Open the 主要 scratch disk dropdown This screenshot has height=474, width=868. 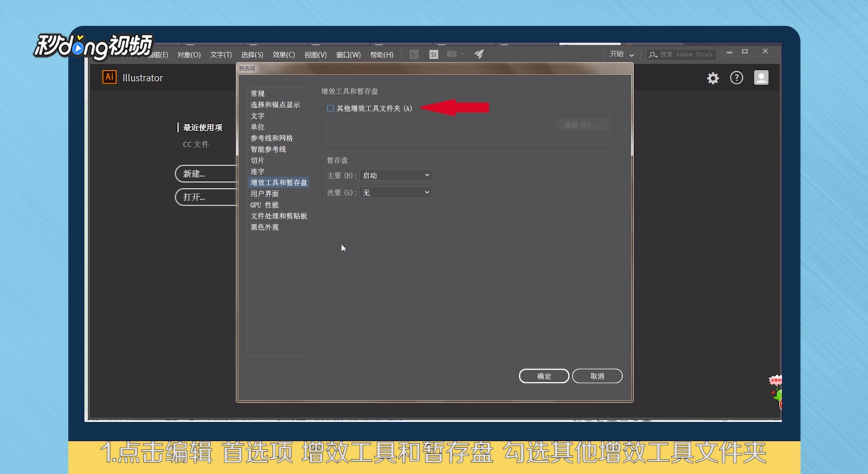[395, 175]
